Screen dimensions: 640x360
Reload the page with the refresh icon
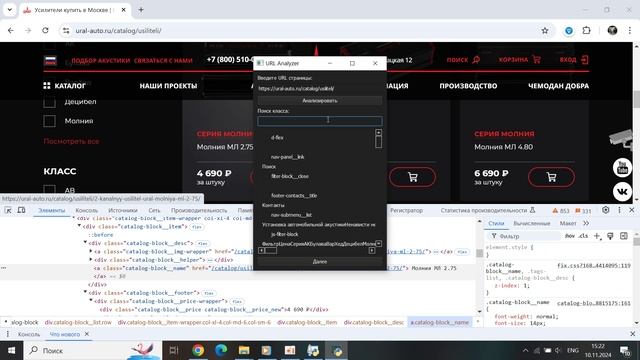pos(45,31)
